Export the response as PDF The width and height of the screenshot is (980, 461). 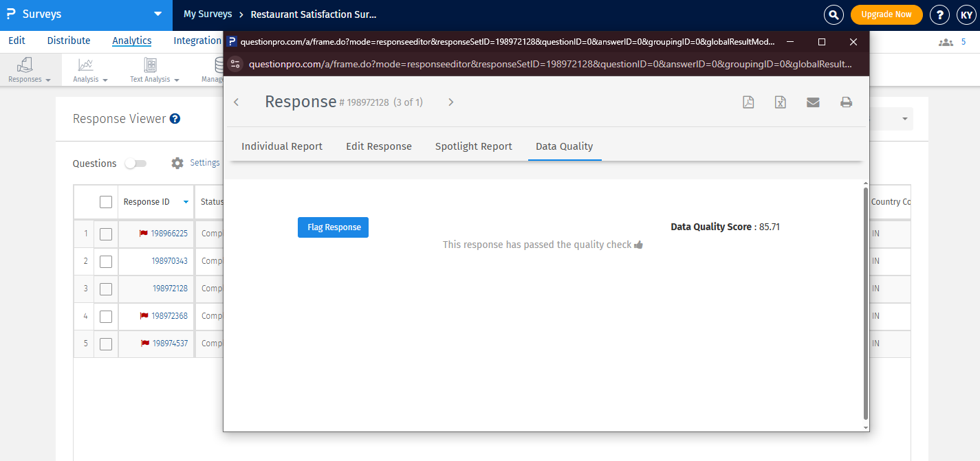click(748, 102)
